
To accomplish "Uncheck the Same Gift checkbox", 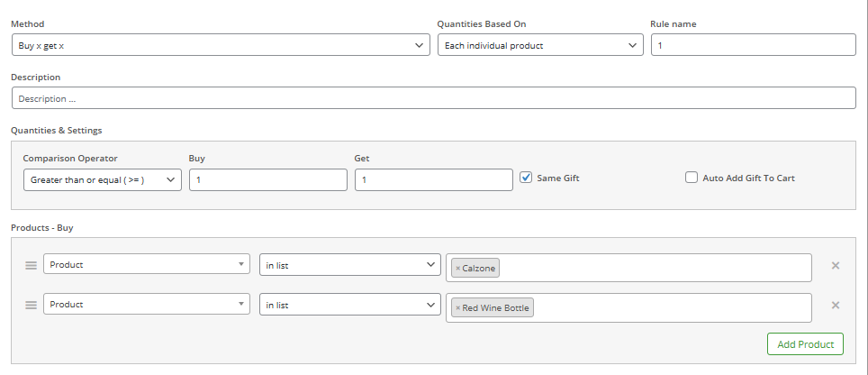I will click(525, 178).
